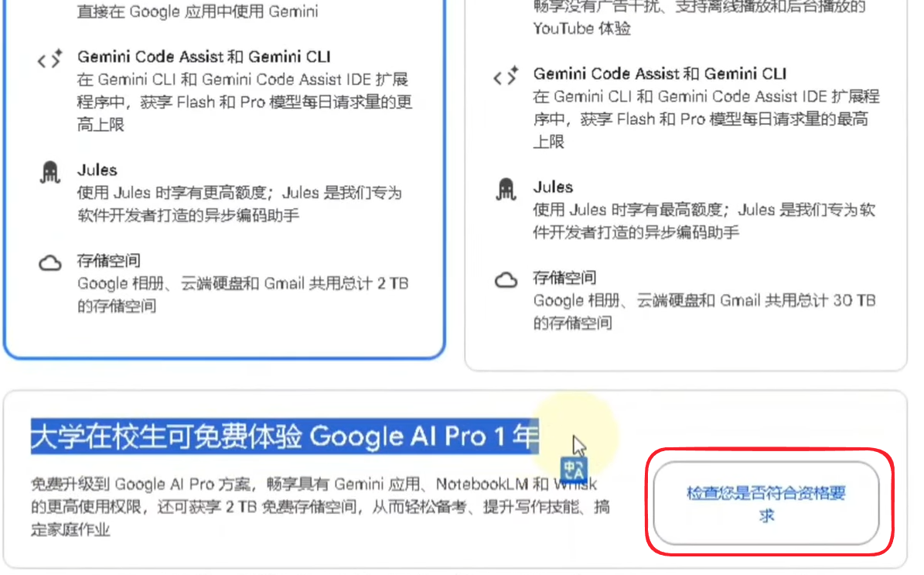Click the Jules title in the right plan card

[553, 187]
